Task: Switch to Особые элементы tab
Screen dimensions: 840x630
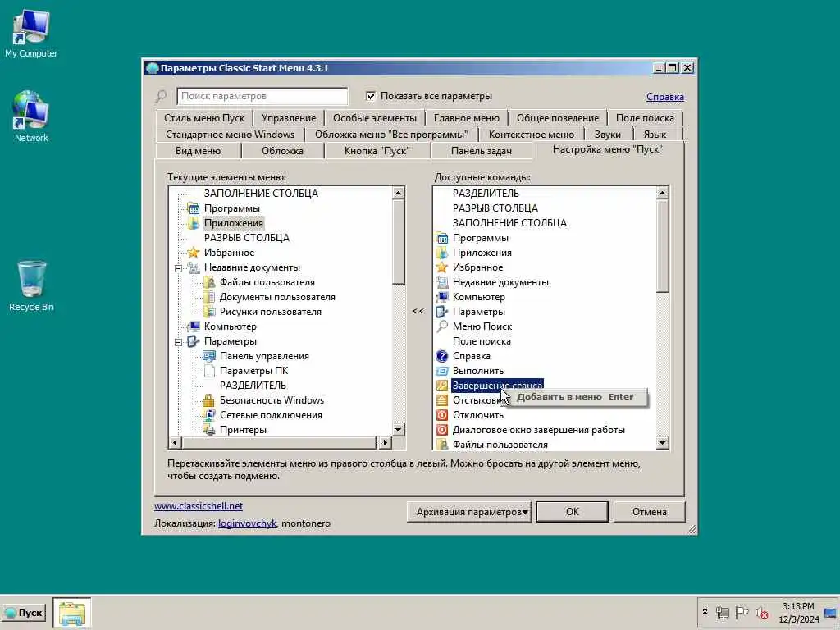Action: [374, 118]
